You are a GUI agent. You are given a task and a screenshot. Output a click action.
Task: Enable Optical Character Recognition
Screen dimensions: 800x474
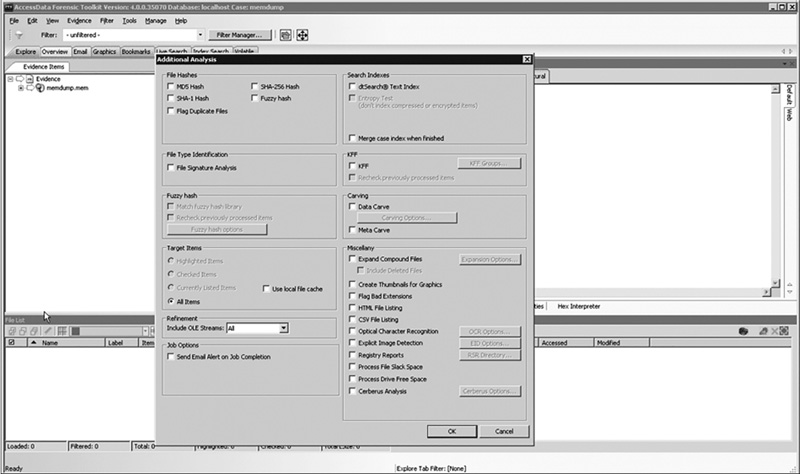click(x=352, y=331)
